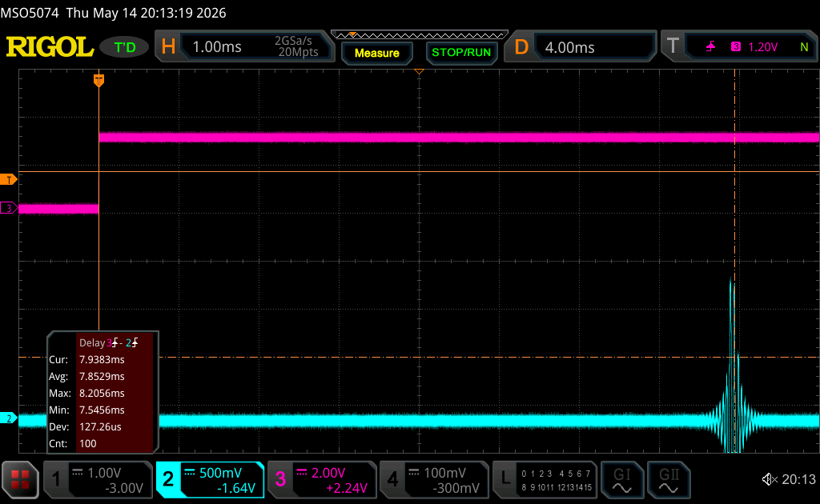
Task: Click the channel 1 offset -3.00V
Action: coord(124,488)
